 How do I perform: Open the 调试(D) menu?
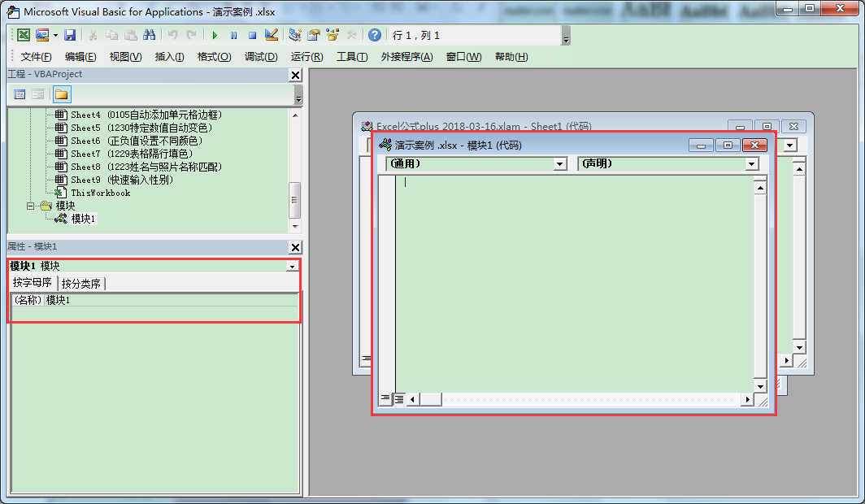click(x=261, y=57)
